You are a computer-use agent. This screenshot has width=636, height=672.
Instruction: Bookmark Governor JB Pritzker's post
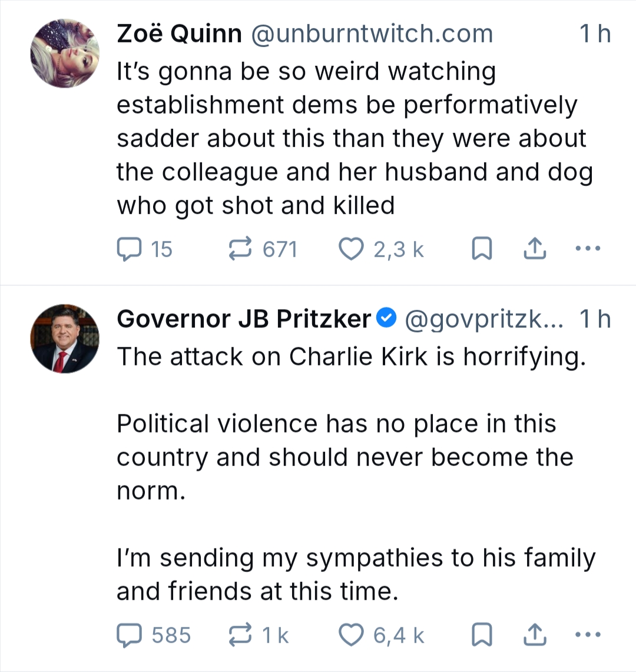[x=482, y=636]
